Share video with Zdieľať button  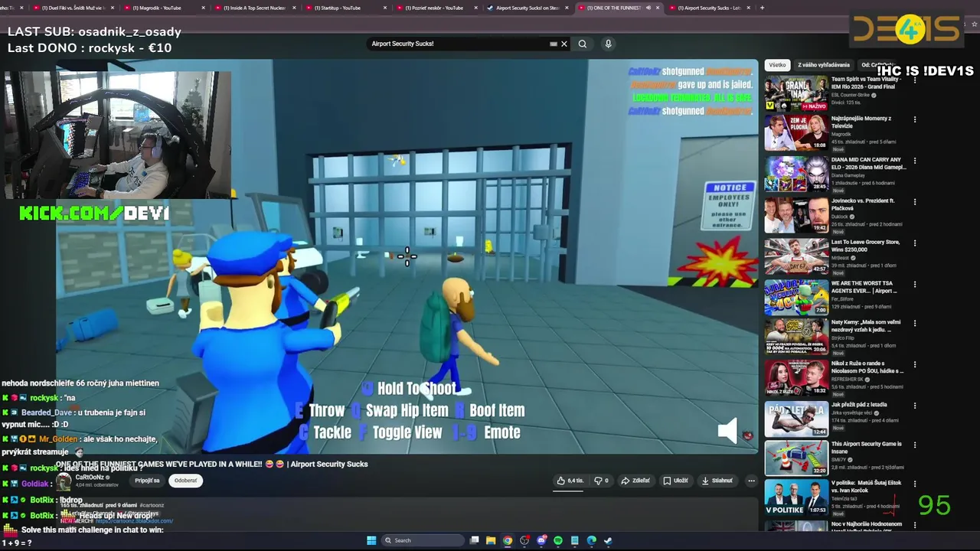635,481
